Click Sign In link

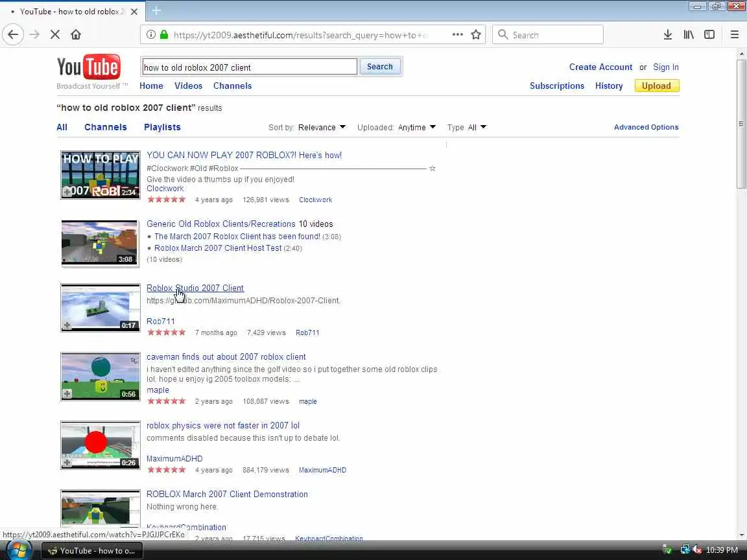coord(665,67)
